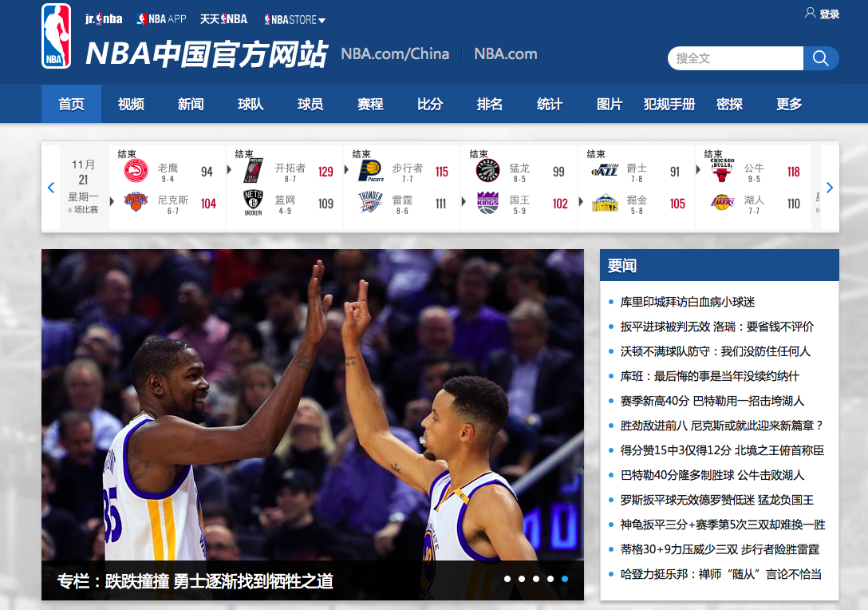Screen dimensions: 868x610
Task: Click the 登录 login link
Action: point(829,14)
